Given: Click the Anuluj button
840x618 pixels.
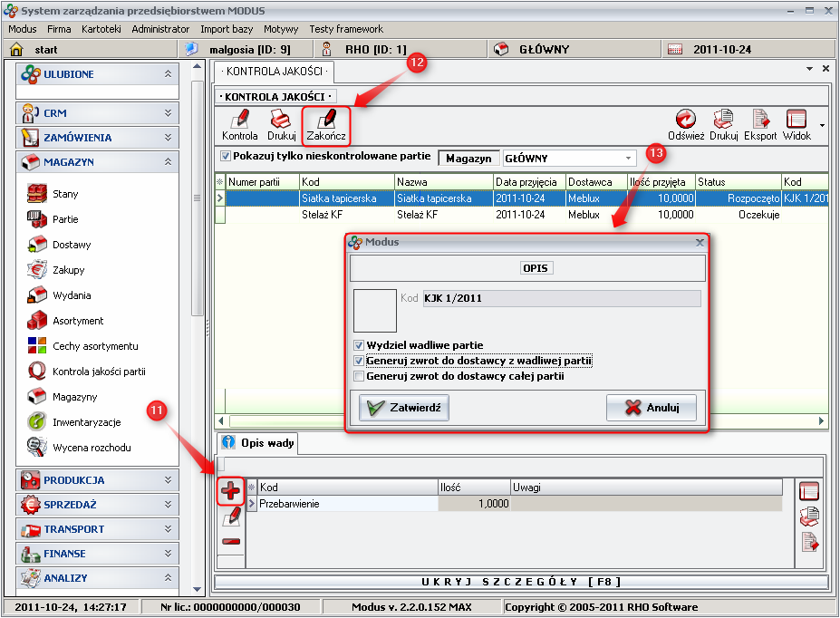Looking at the screenshot, I should (651, 408).
